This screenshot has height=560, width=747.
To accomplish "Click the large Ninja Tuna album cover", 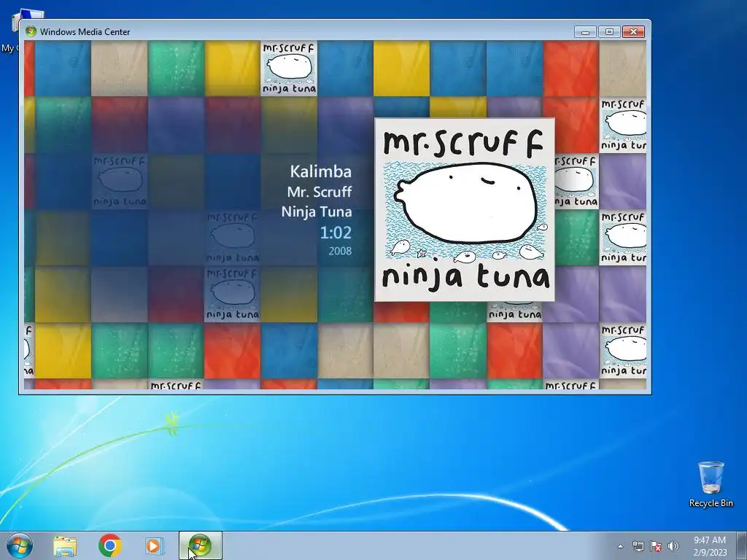I will 465,209.
